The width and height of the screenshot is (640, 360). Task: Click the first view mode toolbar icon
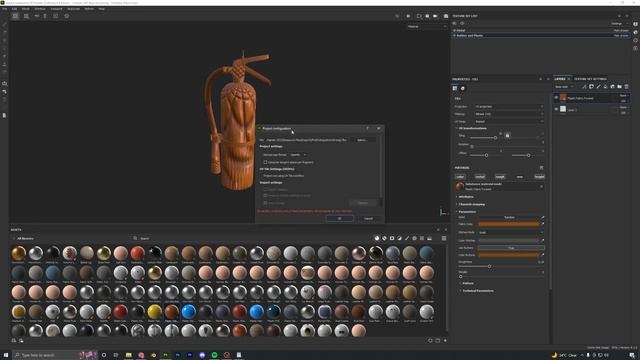15,16
